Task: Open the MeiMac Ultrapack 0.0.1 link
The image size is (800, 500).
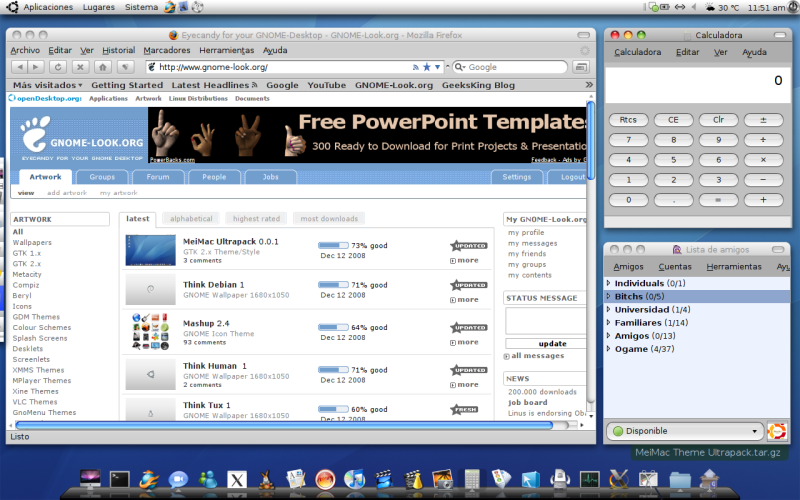Action: 231,241
